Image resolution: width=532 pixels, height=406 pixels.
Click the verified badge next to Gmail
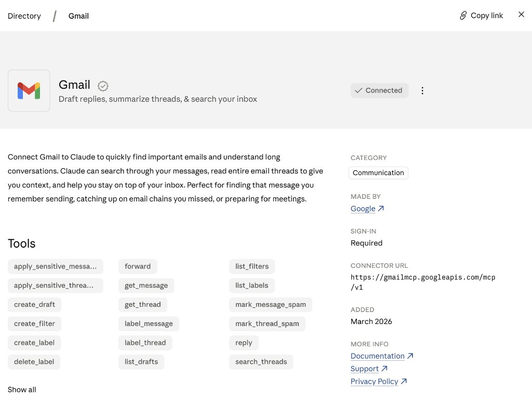pyautogui.click(x=103, y=86)
